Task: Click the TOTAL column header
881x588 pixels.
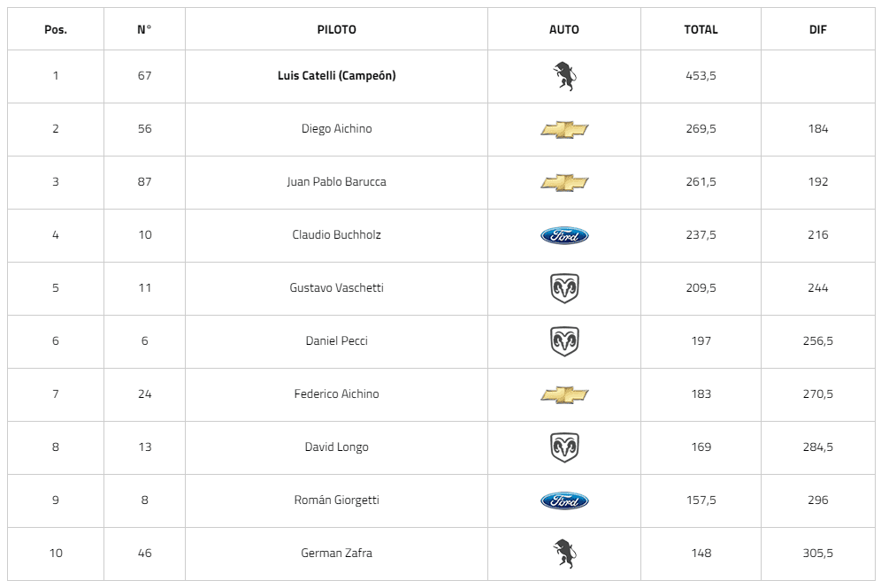Action: click(x=701, y=29)
